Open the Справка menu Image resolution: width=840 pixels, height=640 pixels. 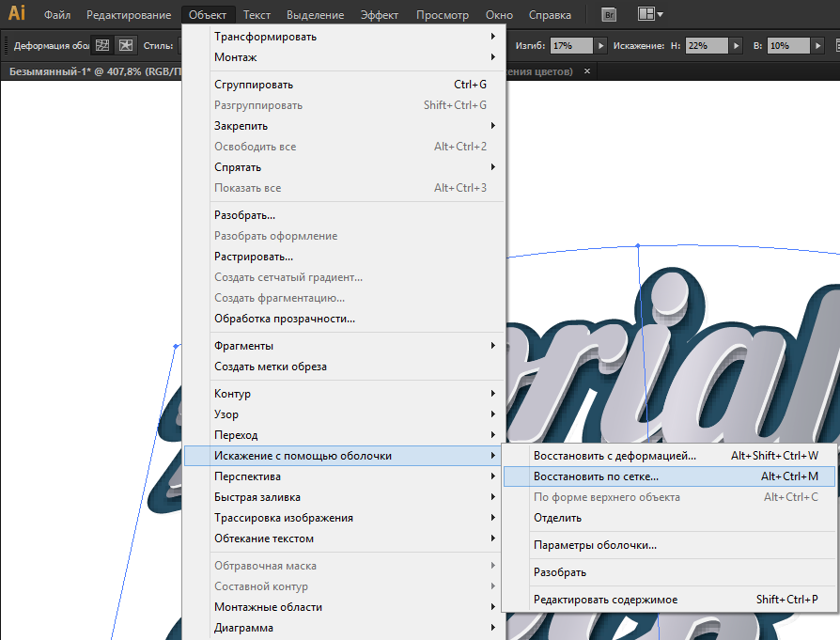(x=550, y=15)
